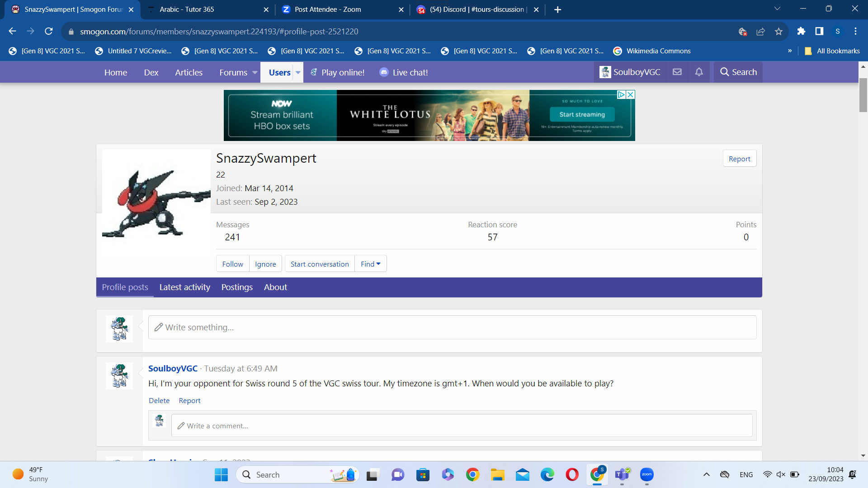
Task: Switch to the Latest activity tab
Action: point(184,287)
